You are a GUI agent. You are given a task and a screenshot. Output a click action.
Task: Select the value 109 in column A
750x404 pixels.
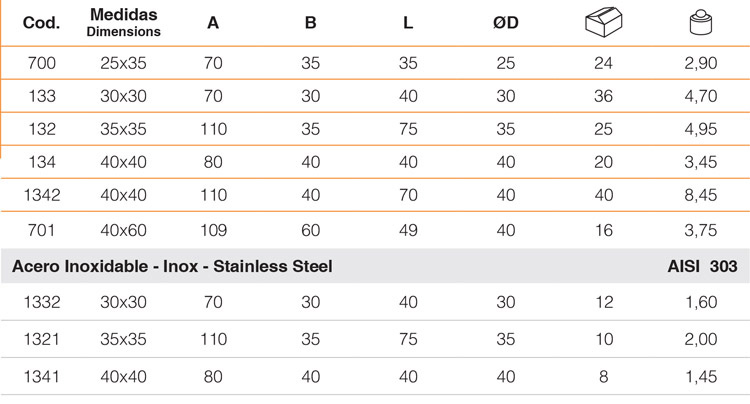click(x=213, y=230)
